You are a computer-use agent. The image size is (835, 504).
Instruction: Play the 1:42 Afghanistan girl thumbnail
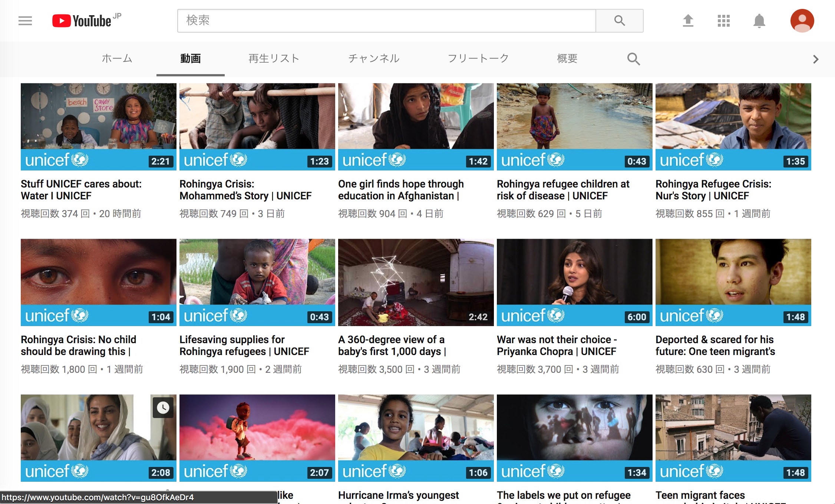[416, 127]
